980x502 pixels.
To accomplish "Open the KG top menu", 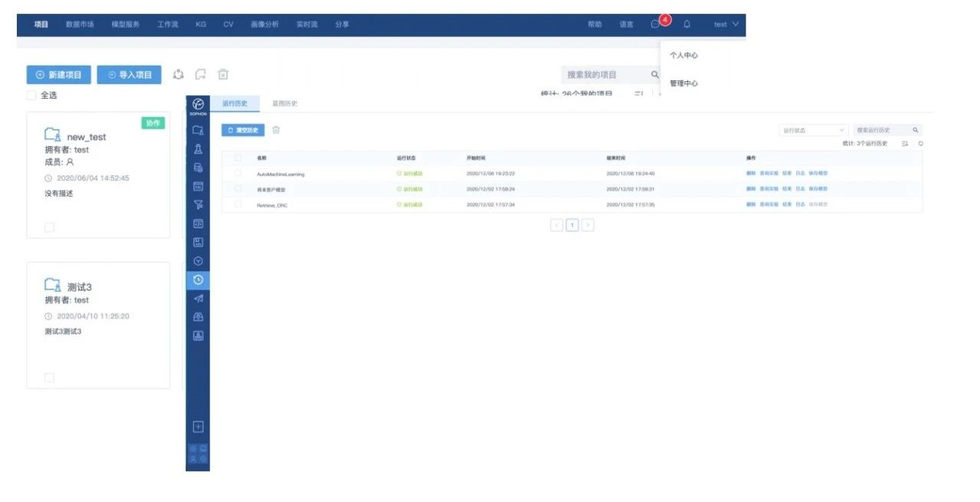I will pos(201,24).
